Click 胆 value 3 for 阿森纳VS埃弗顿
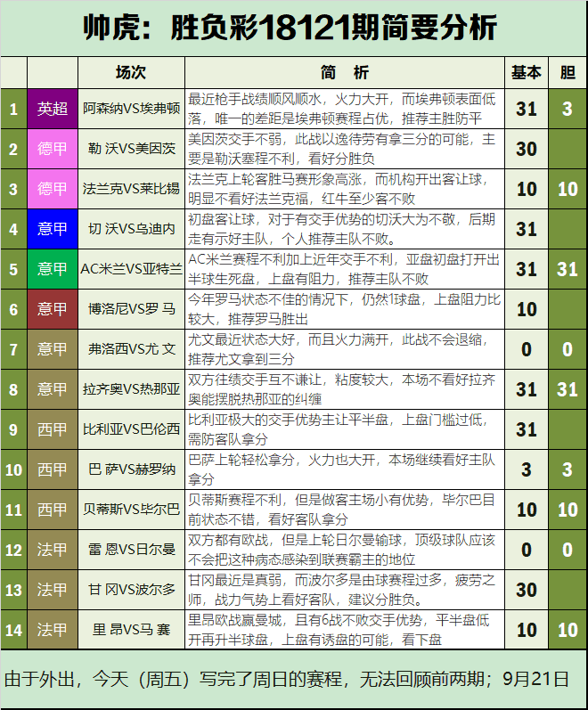Viewport: 588px width, 710px height. pyautogui.click(x=568, y=109)
